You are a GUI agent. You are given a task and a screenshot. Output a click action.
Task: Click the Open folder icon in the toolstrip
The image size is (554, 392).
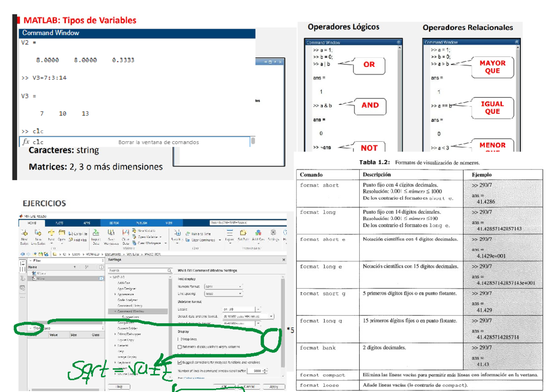coord(61,233)
